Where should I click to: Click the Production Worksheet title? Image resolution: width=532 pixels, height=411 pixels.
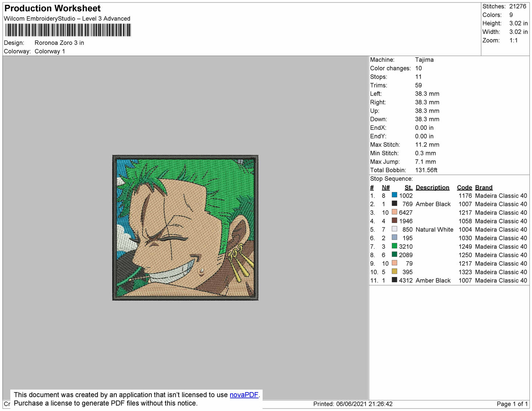pos(52,8)
